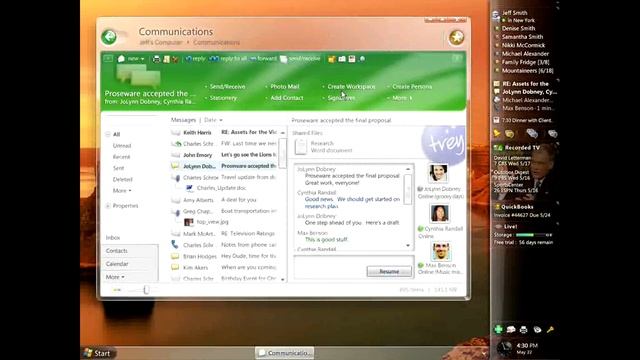Viewport: 640px width, 360px height.
Task: Click JoLynn Dobney's contact photo
Action: click(x=438, y=173)
